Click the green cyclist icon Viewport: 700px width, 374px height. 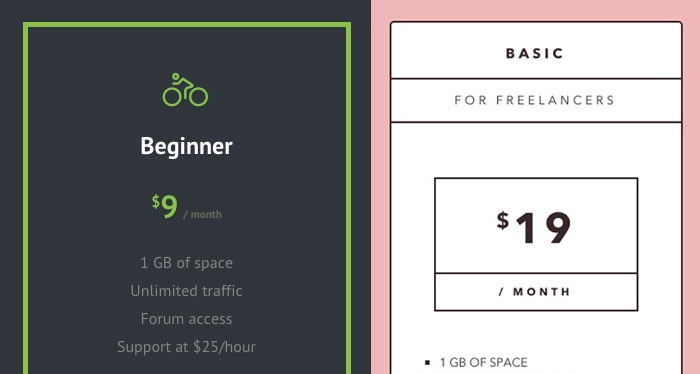pos(185,90)
